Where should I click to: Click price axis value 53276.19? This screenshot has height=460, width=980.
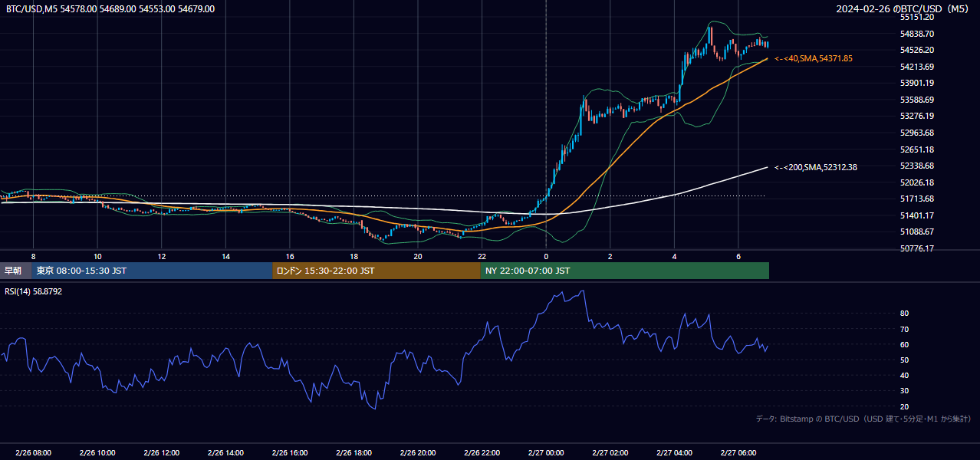(x=916, y=116)
